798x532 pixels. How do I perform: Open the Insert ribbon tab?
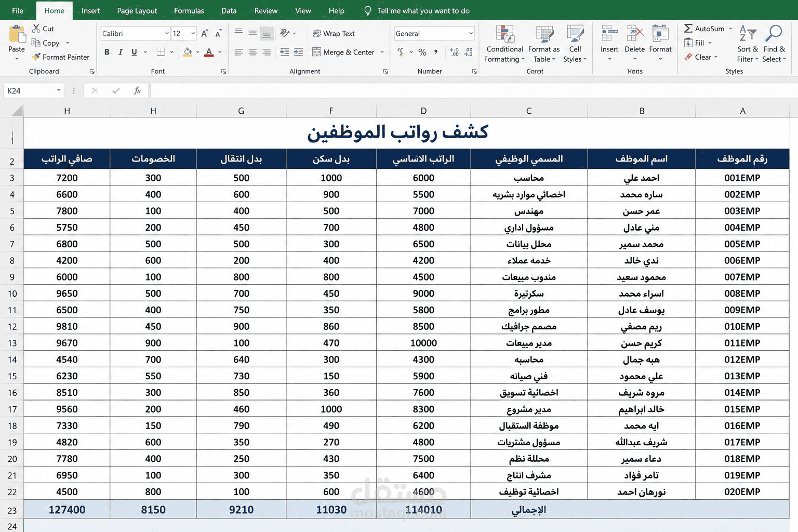[x=91, y=10]
